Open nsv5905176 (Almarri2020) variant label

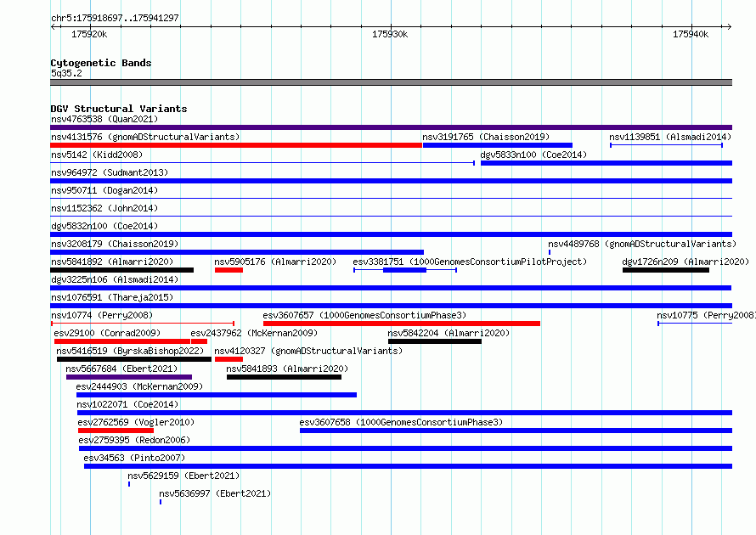[275, 262]
